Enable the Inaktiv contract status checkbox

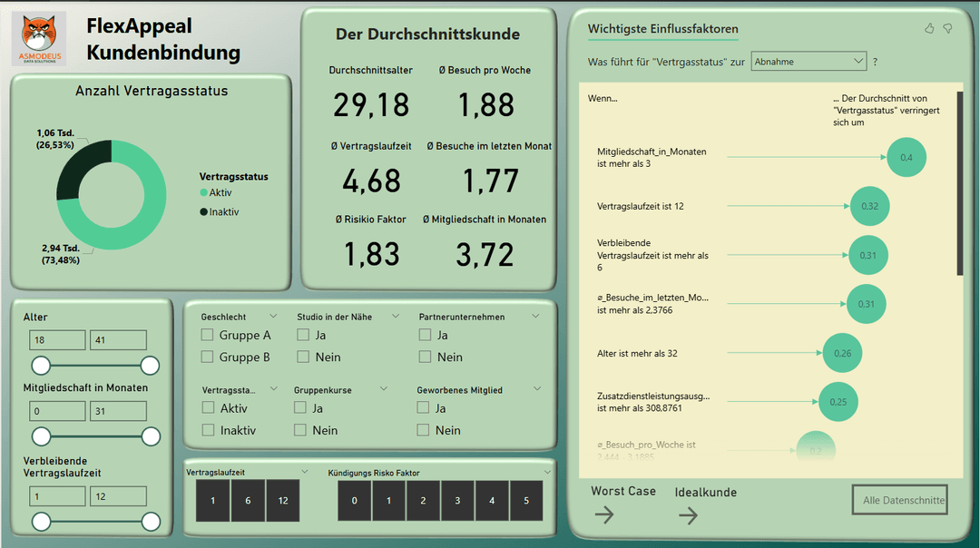209,430
